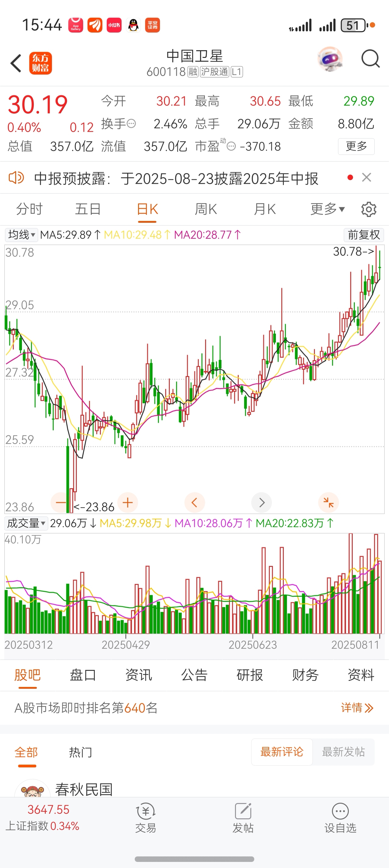This screenshot has width=389, height=868.
Task: Open 详情 ranking details link
Action: [357, 708]
